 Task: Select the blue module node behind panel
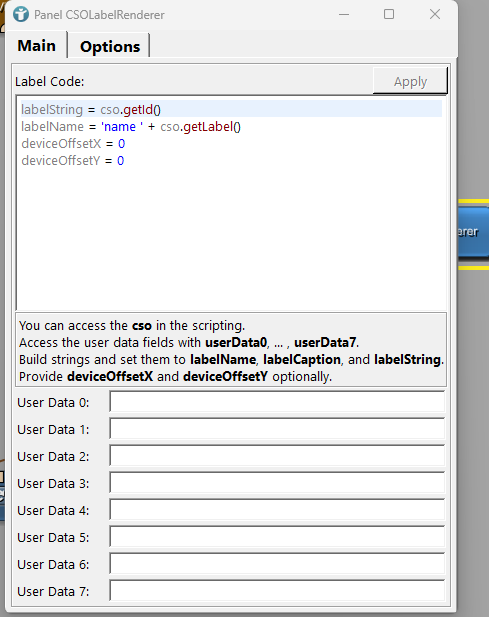pyautogui.click(x=474, y=232)
